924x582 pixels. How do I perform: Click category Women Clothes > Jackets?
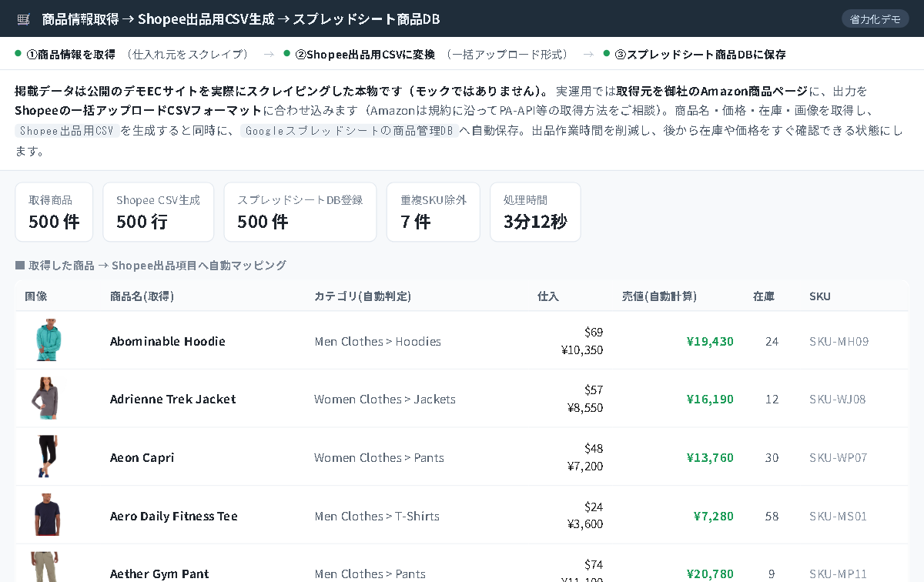click(385, 399)
